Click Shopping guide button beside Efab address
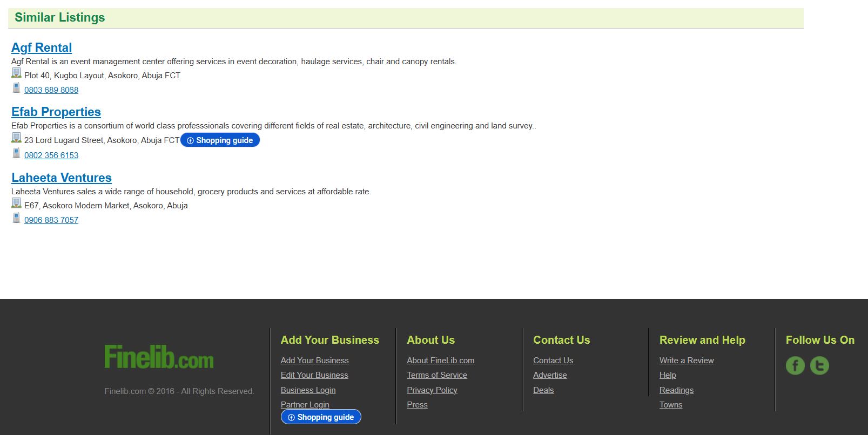The image size is (868, 435). click(220, 140)
